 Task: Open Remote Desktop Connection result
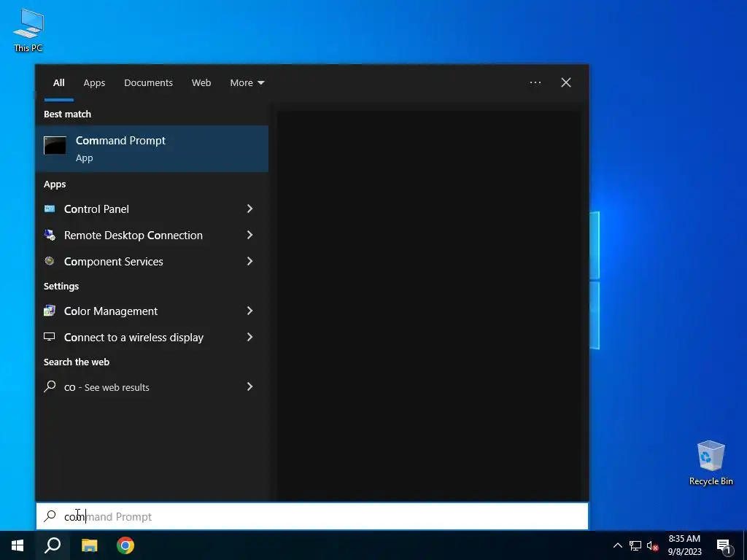(x=152, y=235)
